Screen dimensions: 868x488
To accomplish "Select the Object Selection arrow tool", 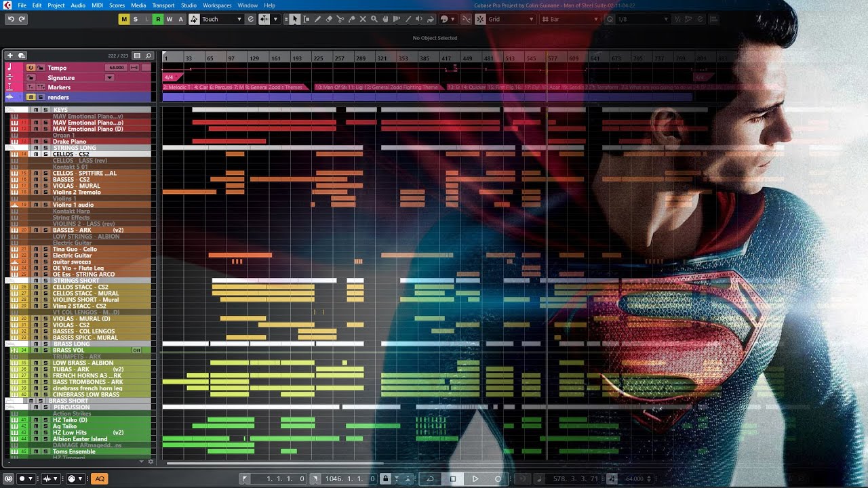I will [295, 19].
